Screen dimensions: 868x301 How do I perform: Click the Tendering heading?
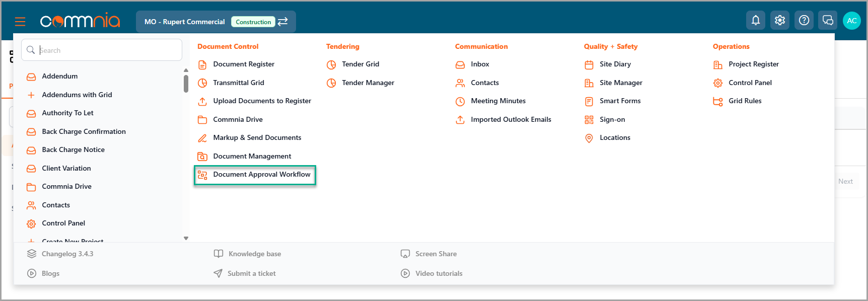tap(343, 46)
